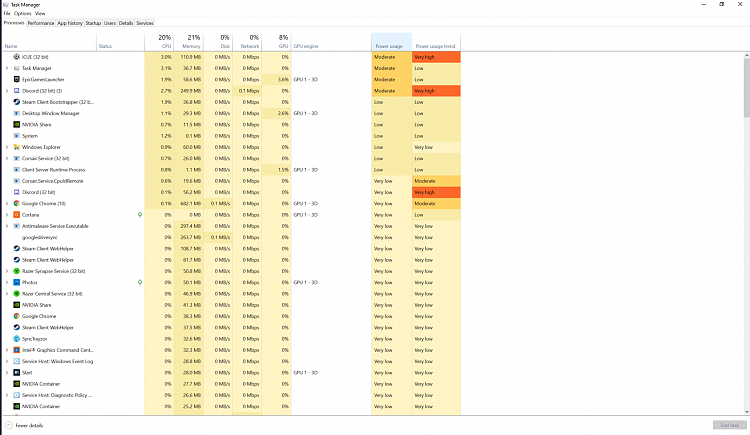This screenshot has height=435, width=750.
Task: Sort by the Disk column header
Action: click(218, 42)
